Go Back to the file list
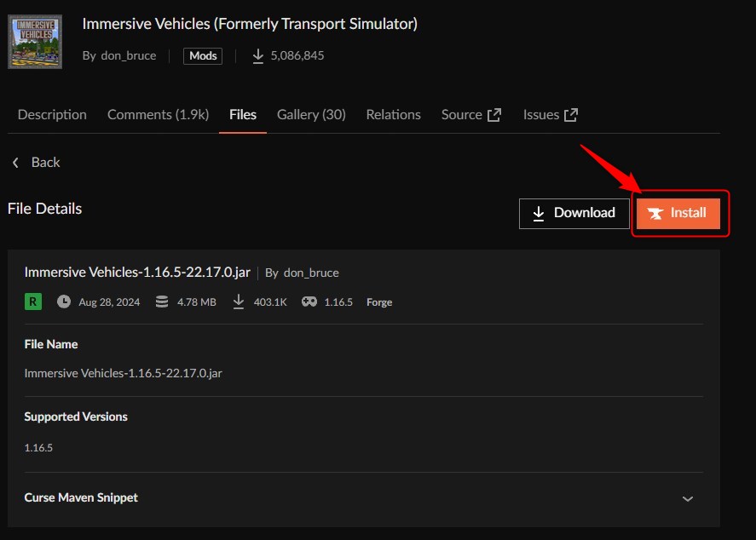Image resolution: width=756 pixels, height=540 pixels. [36, 163]
